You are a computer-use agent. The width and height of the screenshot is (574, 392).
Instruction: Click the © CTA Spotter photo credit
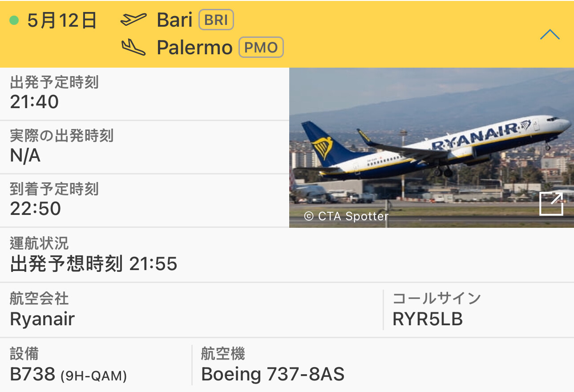tap(346, 216)
